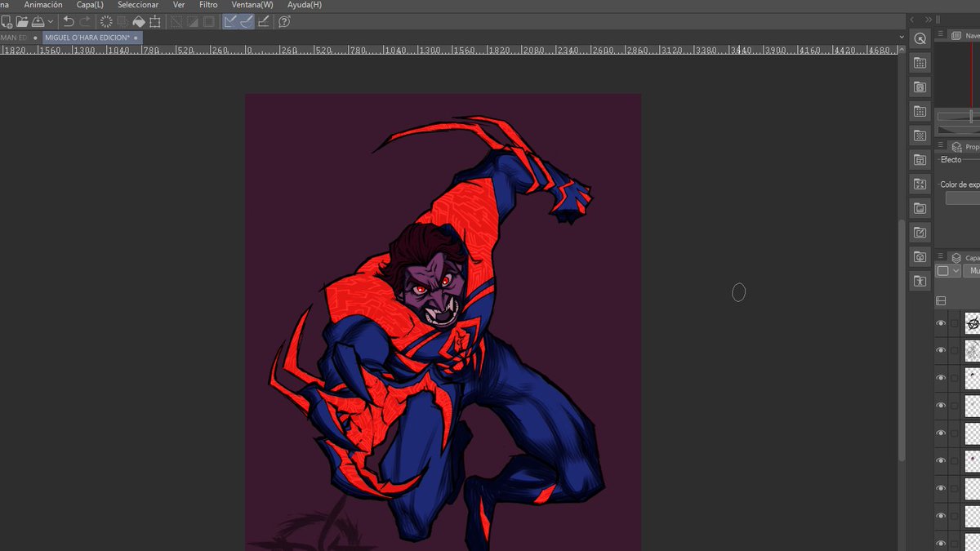Toggle Snap to Ruler

click(x=231, y=22)
